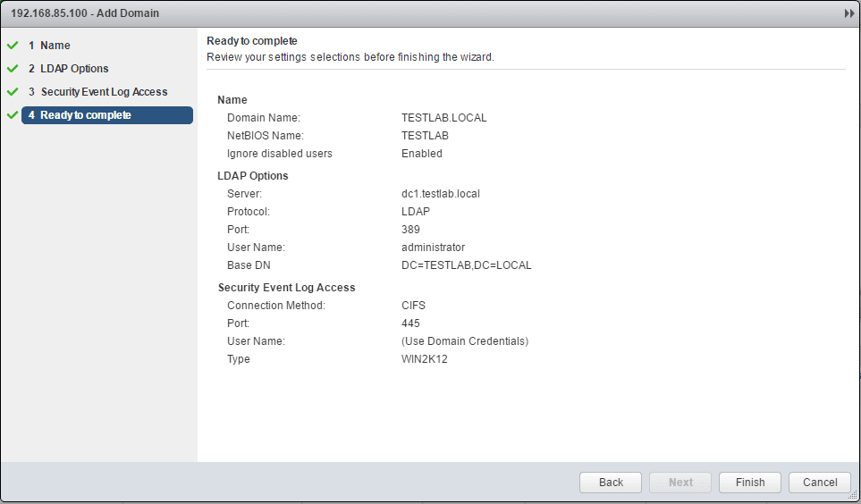Click the DC=TESTLAB,DC=LOCAL Base DN value

[467, 265]
